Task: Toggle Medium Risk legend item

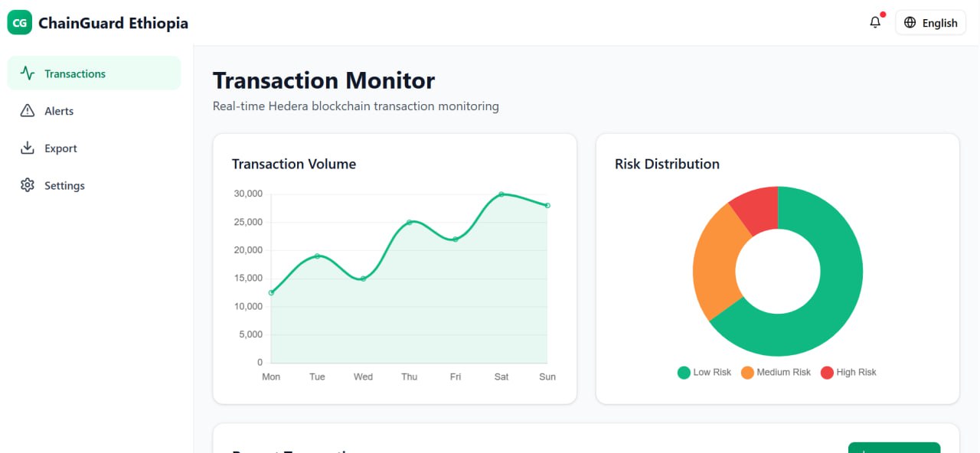Action: [x=776, y=373]
